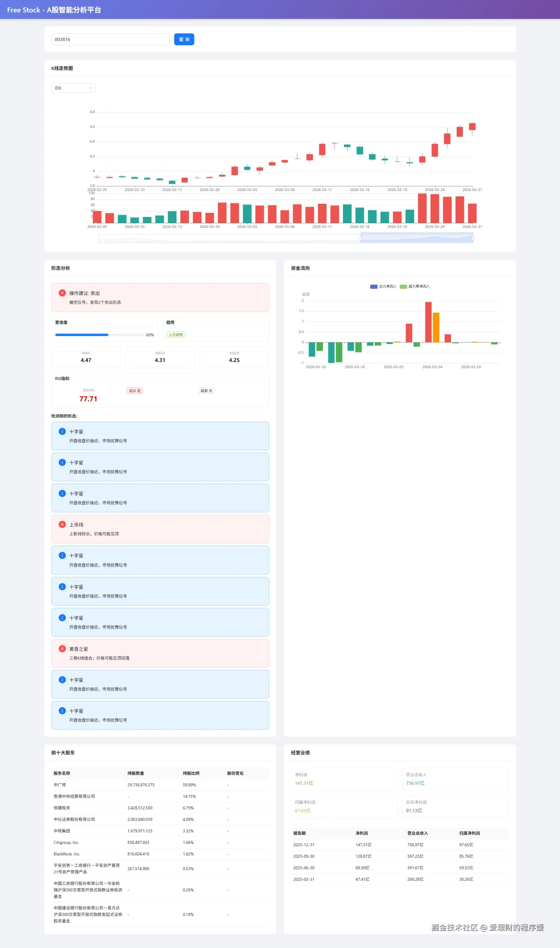This screenshot has height=948, width=560.
Task: Click the 128.87亿 net profit cell
Action: (x=363, y=856)
